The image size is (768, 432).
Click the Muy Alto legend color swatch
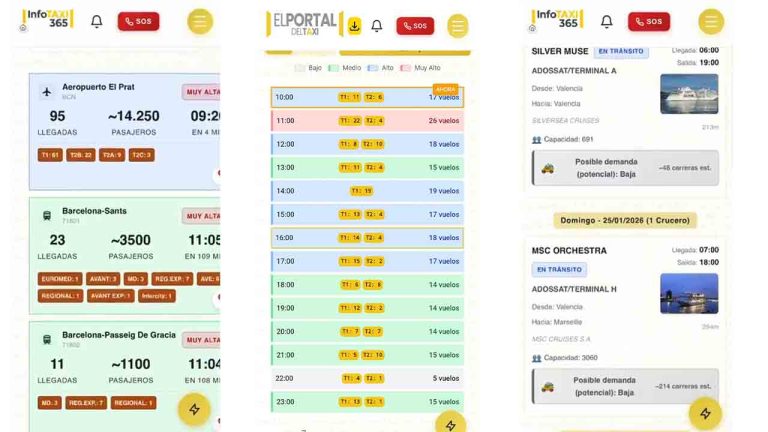[x=405, y=68]
